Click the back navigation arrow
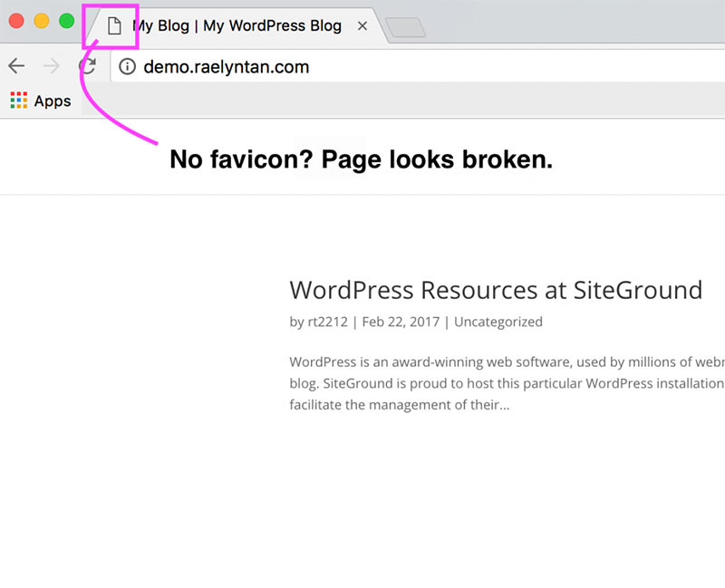Screen dimensions: 725x588 coord(16,65)
